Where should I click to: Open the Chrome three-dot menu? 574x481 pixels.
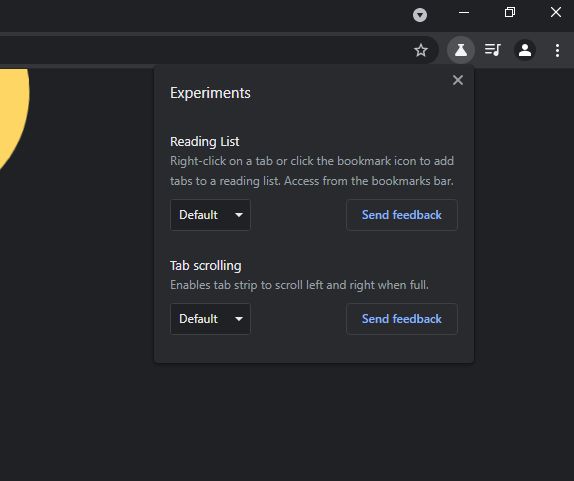557,50
